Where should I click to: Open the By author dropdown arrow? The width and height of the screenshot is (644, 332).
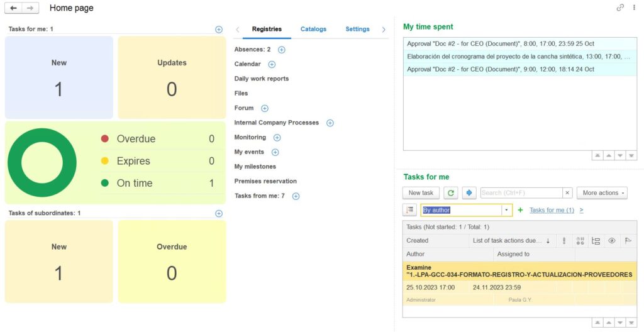click(506, 210)
